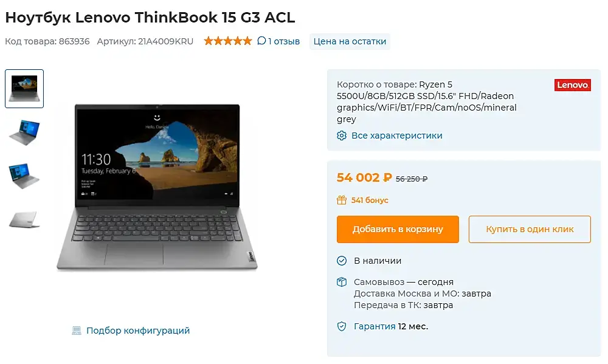Open the 1 отзыв reviews link

pos(284,41)
